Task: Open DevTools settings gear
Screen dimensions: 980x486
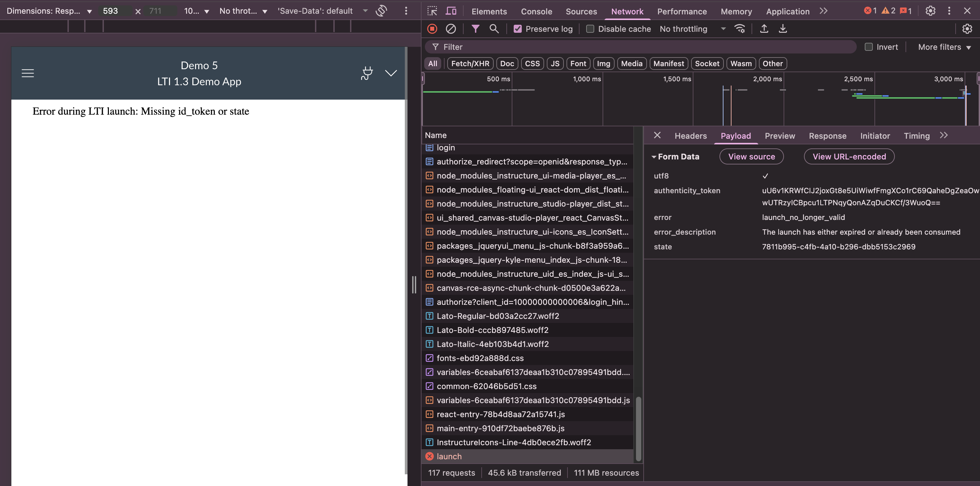Action: click(930, 11)
